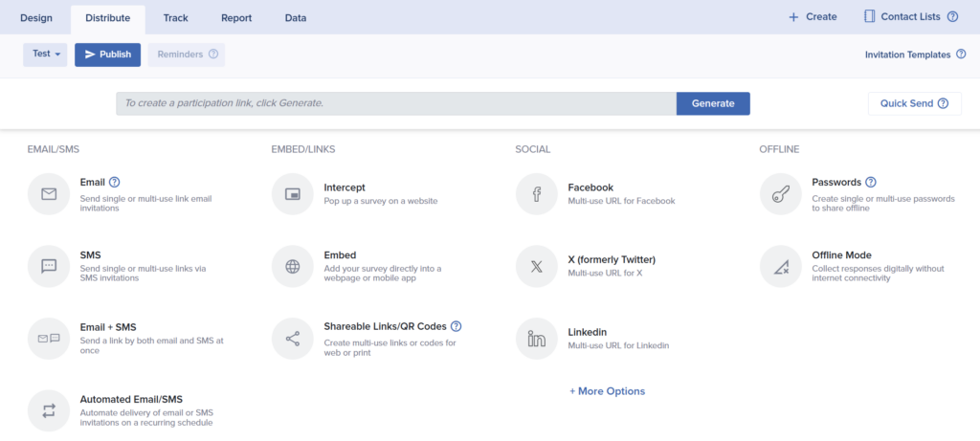
Task: Open the Linkedin icon
Action: coord(536,339)
